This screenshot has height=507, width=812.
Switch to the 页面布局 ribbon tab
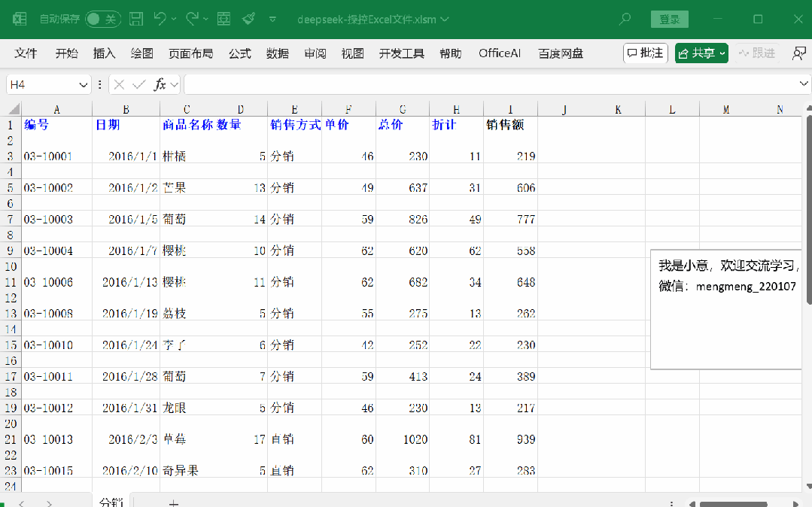pos(190,53)
